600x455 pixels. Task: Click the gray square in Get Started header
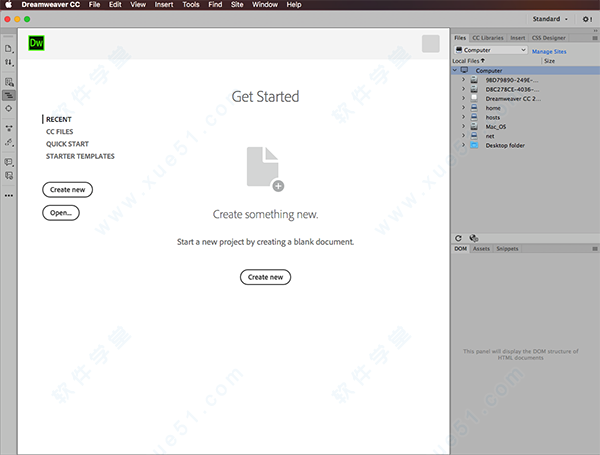tap(430, 44)
